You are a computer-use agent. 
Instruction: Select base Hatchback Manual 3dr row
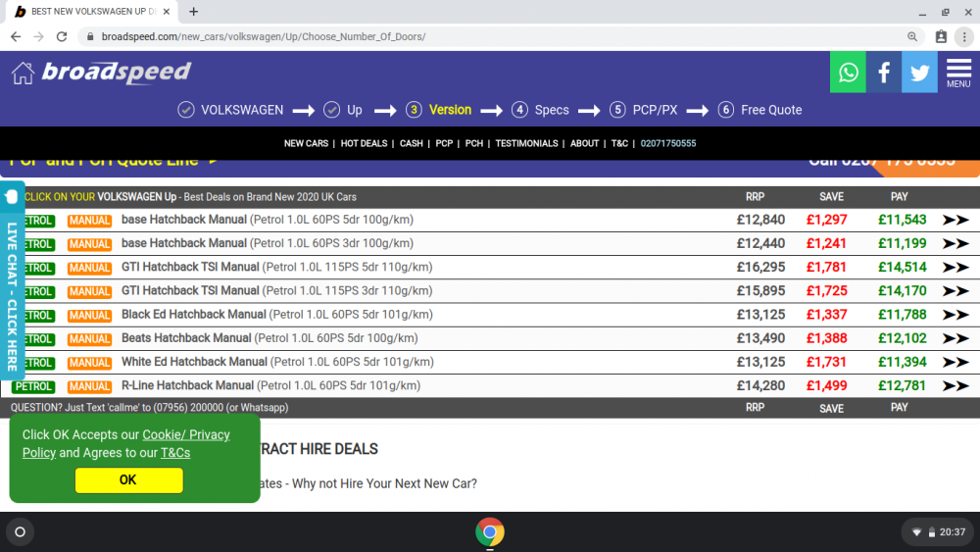(x=490, y=244)
